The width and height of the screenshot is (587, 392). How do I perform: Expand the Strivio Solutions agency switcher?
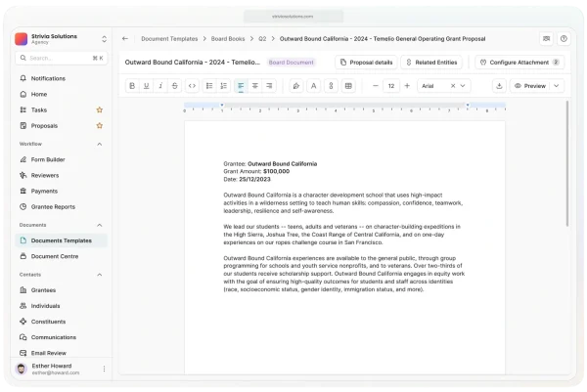(x=104, y=39)
